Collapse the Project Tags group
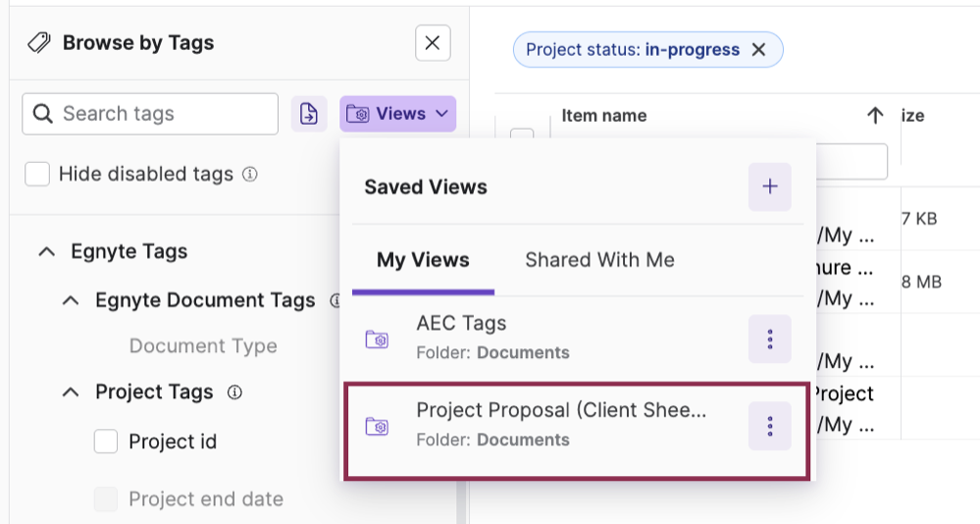This screenshot has width=980, height=524. click(71, 393)
